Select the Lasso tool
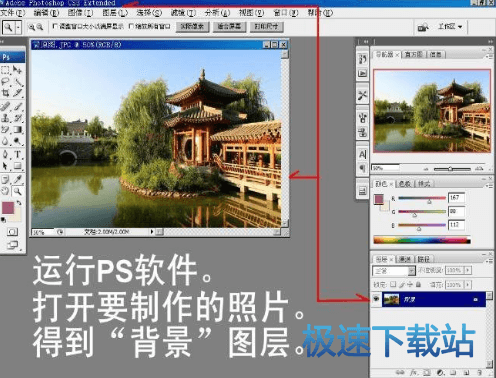The width and height of the screenshot is (496, 378). coord(5,81)
